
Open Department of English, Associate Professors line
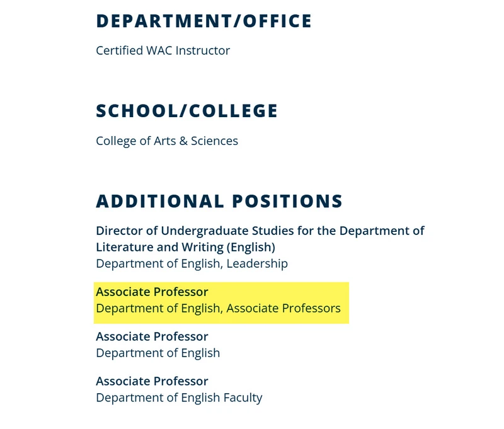(x=218, y=308)
